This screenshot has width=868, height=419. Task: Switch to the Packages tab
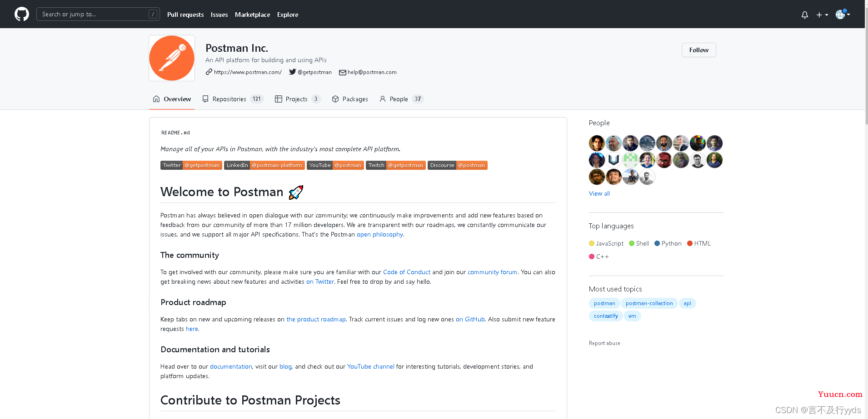tap(350, 99)
